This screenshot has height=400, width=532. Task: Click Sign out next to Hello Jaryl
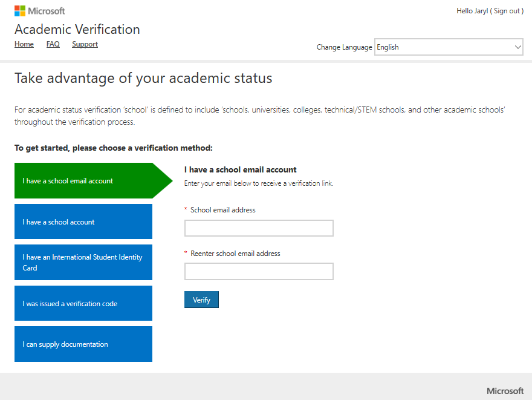click(x=507, y=11)
